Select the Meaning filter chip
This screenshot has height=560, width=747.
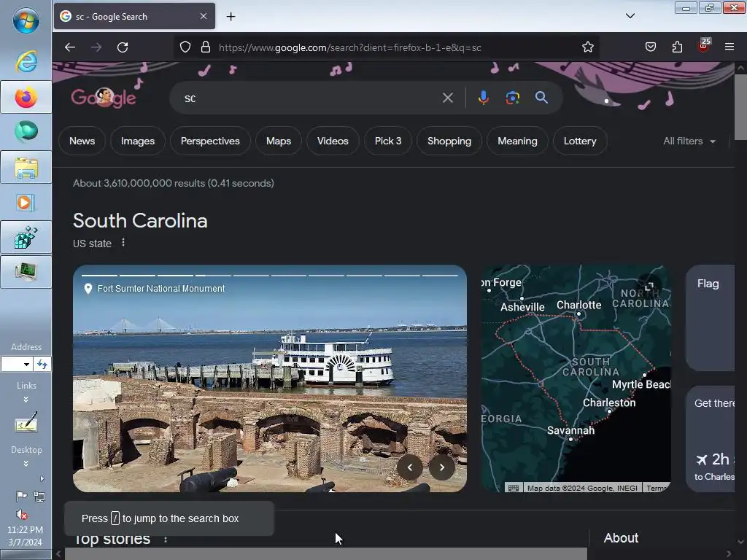517,141
